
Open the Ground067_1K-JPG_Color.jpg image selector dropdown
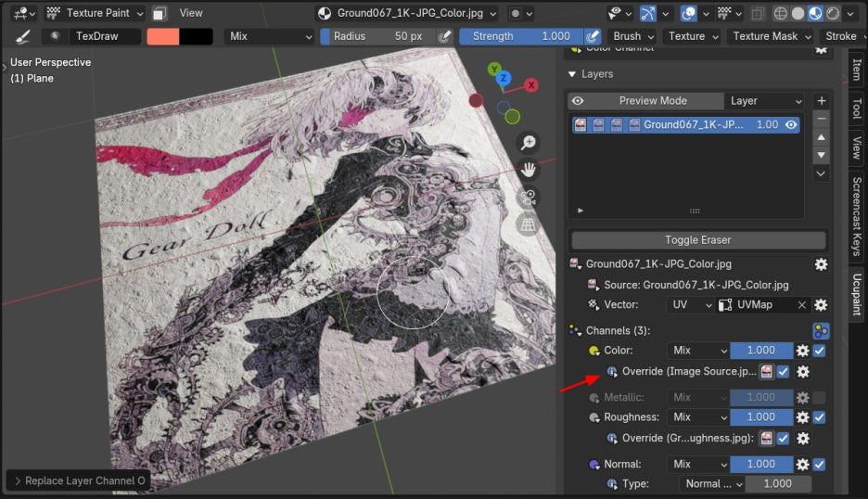click(407, 13)
